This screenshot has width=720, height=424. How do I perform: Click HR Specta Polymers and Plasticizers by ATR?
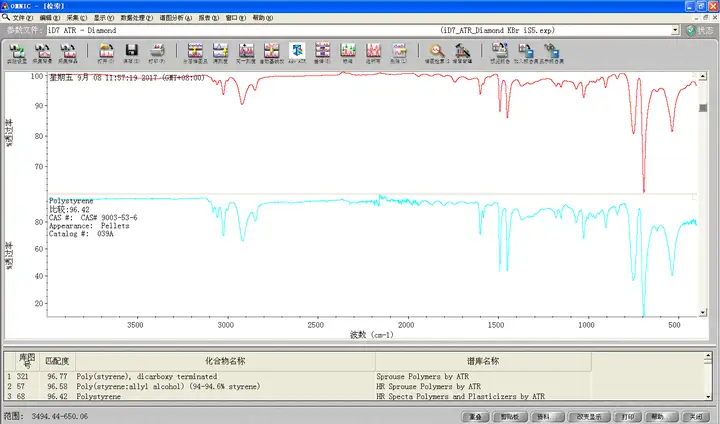coord(461,396)
